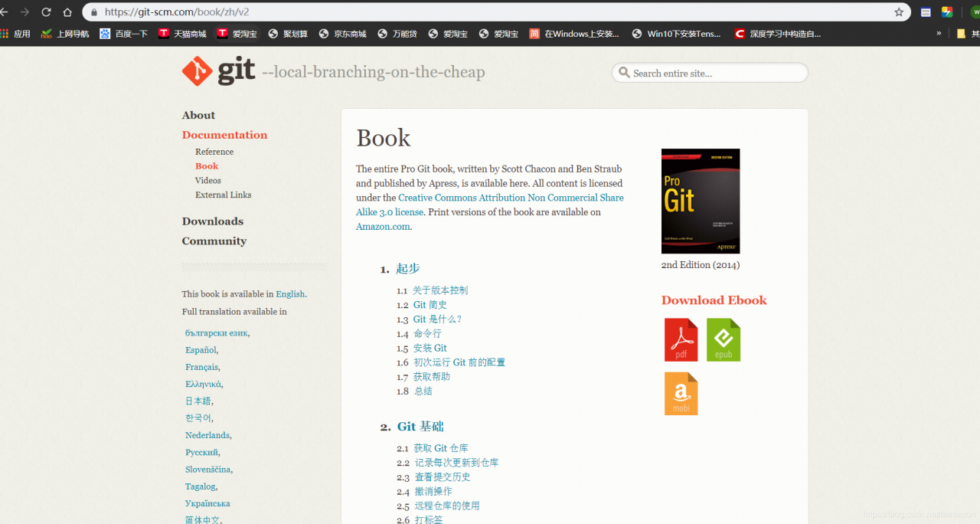Go to browser home page icon
Viewport: 980px width, 524px height.
[67, 12]
